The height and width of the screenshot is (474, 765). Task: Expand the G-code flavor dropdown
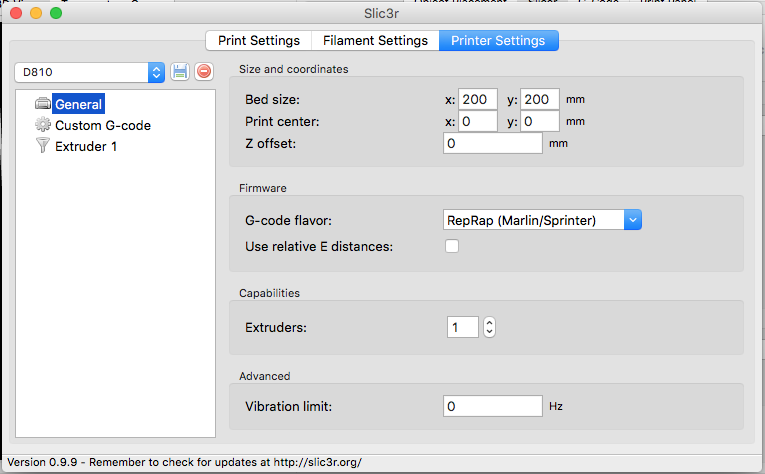(632, 220)
